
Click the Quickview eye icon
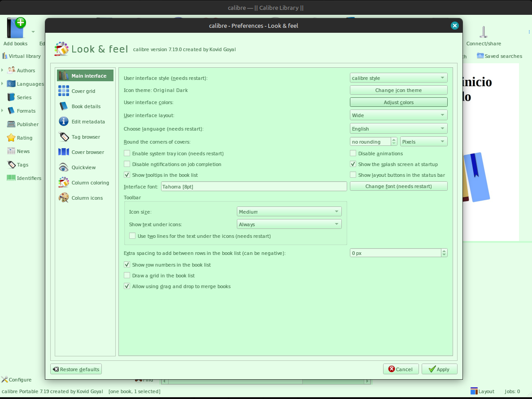tap(63, 167)
